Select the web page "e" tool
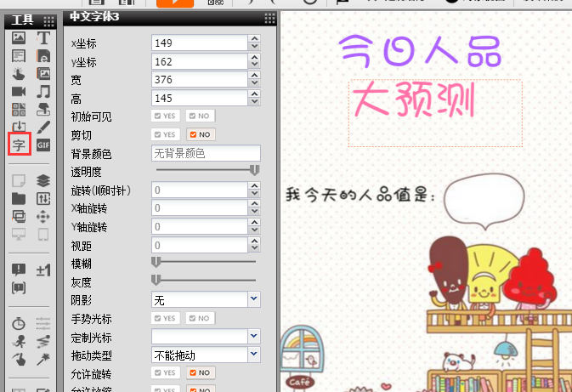Screen dimensions: 572x392 point(43,56)
